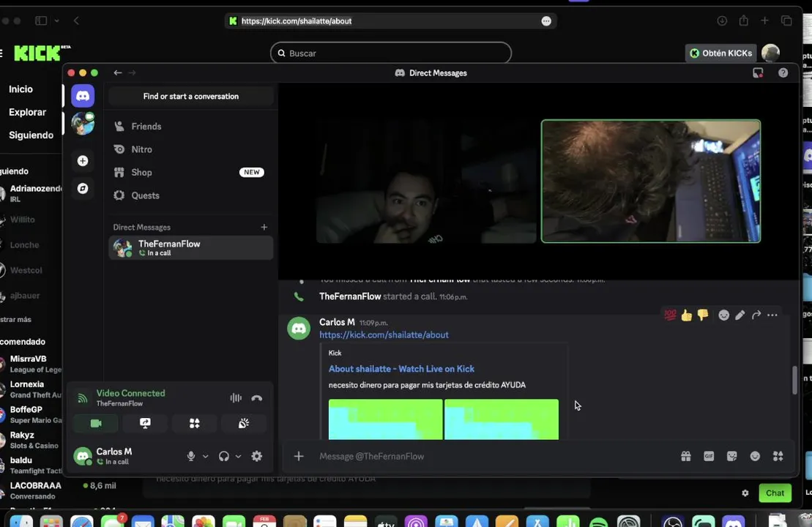Image resolution: width=812 pixels, height=527 pixels.
Task: Expand microphone input options
Action: click(206, 456)
